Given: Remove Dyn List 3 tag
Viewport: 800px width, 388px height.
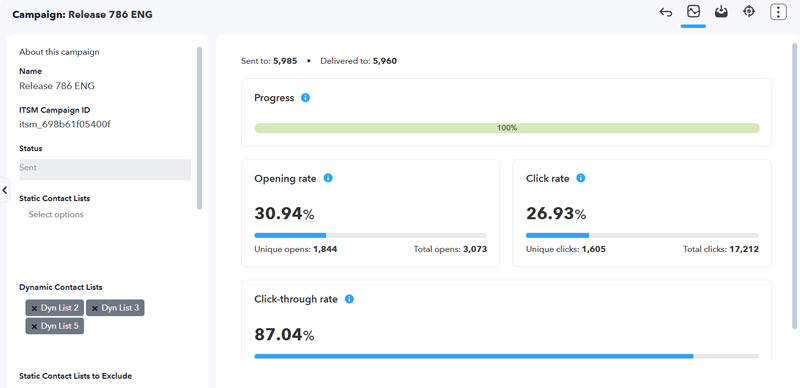Looking at the screenshot, I should tap(94, 308).
